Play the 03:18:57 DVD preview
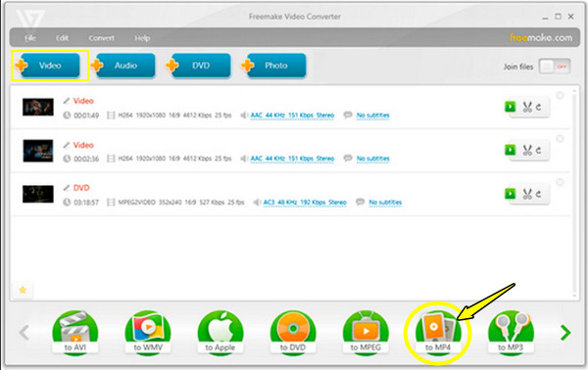588x370 pixels. coord(510,194)
